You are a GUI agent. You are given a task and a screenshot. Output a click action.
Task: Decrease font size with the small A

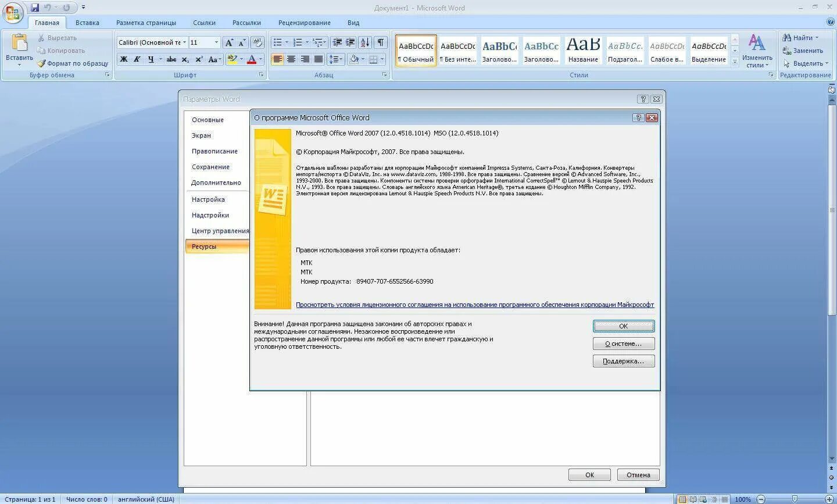242,42
